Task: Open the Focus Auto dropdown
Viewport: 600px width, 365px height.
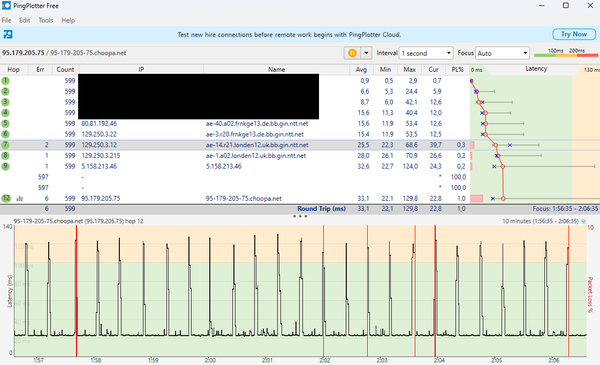Action: (x=502, y=53)
